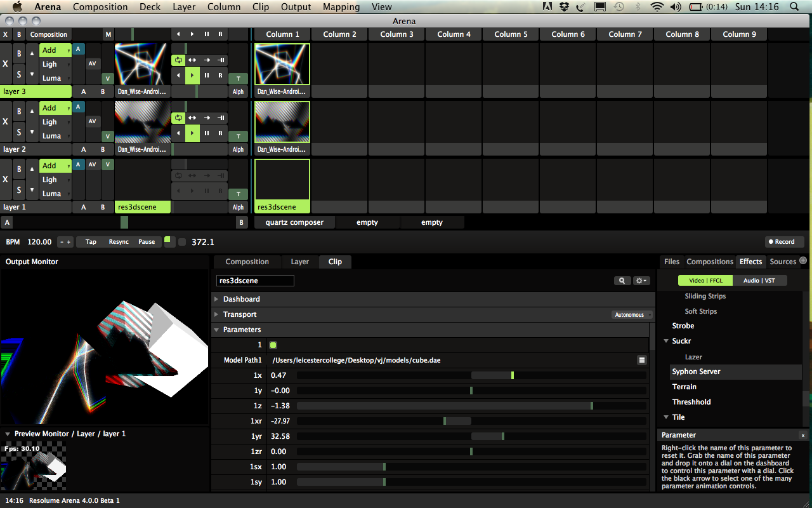Viewport: 812px width, 508px height.
Task: Pause playback on layer 2 transport
Action: [207, 133]
